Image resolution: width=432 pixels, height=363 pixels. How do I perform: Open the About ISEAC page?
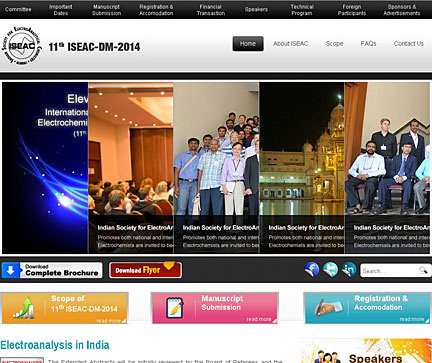[x=290, y=44]
